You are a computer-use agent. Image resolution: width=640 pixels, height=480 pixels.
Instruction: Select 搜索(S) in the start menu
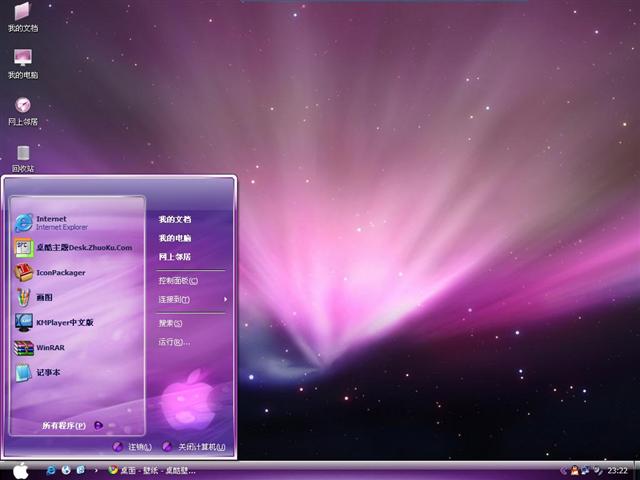tap(170, 323)
